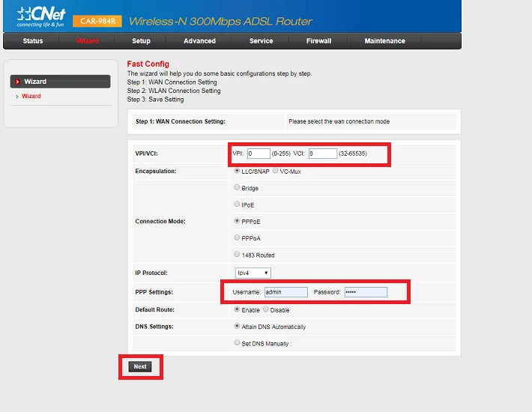Click the Next button
Image resolution: width=532 pixels, height=412 pixels.
(x=140, y=366)
